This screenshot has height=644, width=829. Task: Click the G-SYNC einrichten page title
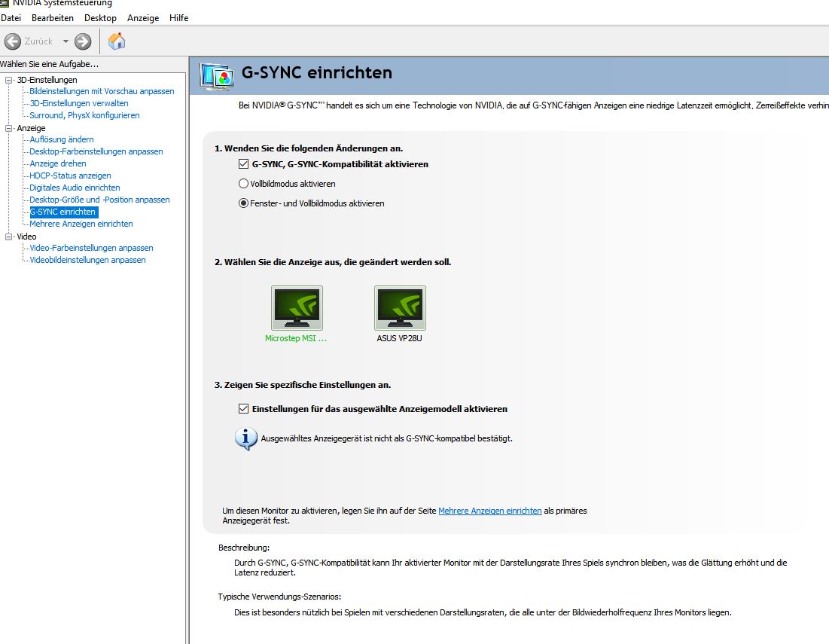[317, 72]
